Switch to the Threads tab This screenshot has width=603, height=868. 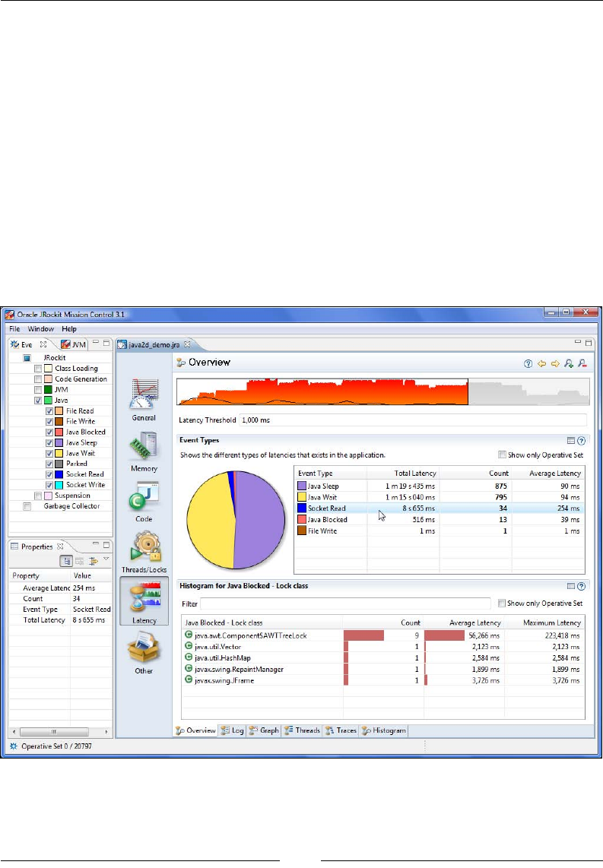click(x=302, y=730)
